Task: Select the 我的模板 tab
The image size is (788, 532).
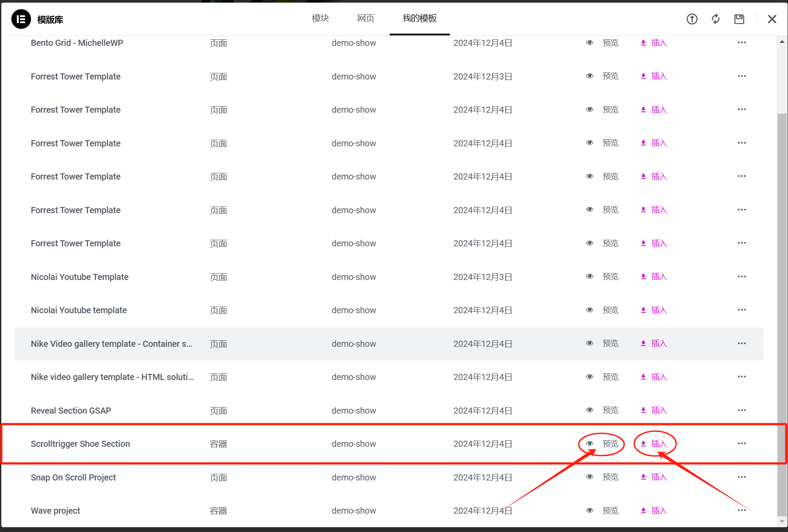Action: (419, 18)
